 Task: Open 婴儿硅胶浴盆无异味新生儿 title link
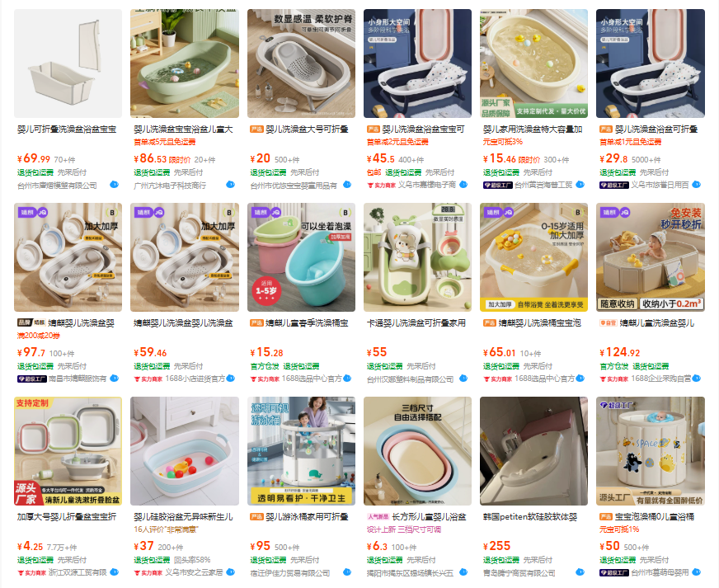[183, 517]
